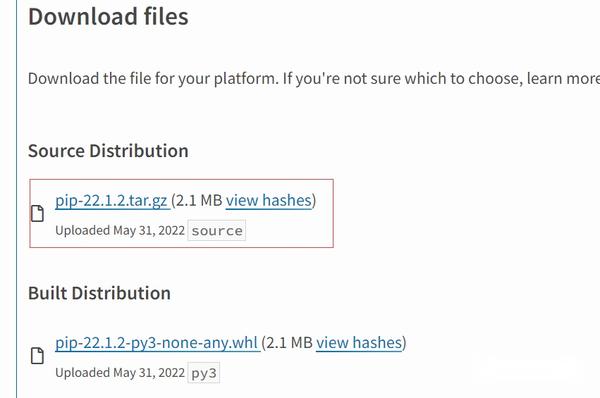Open view hashes for the tar.gz file
The height and width of the screenshot is (398, 600).
(269, 200)
